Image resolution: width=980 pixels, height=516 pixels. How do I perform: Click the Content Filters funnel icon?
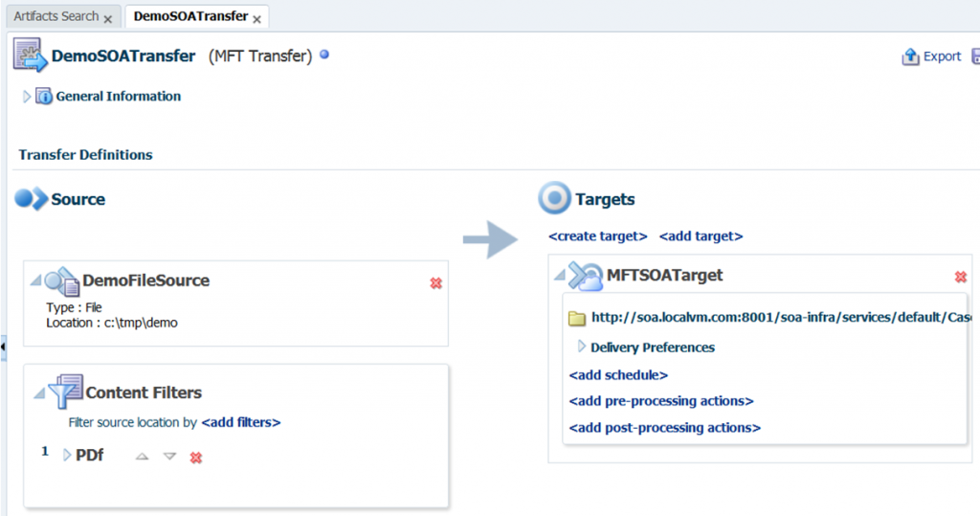(65, 392)
